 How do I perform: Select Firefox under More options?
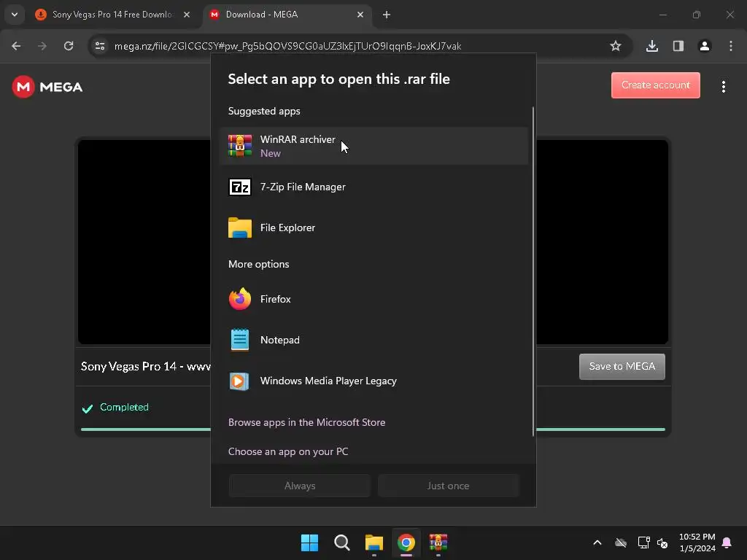[x=374, y=299]
